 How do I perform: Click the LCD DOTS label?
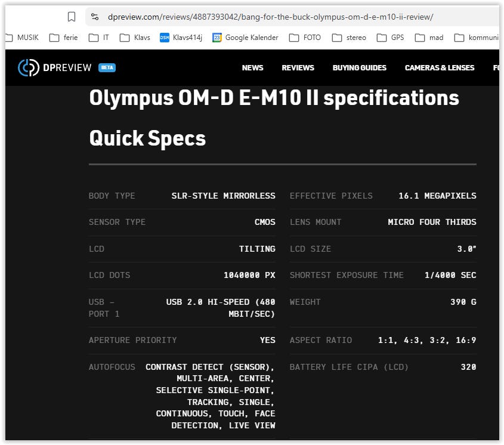click(x=109, y=275)
